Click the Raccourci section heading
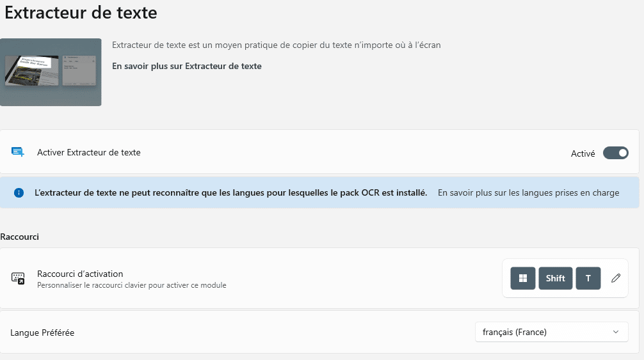The width and height of the screenshot is (644, 360). click(19, 237)
